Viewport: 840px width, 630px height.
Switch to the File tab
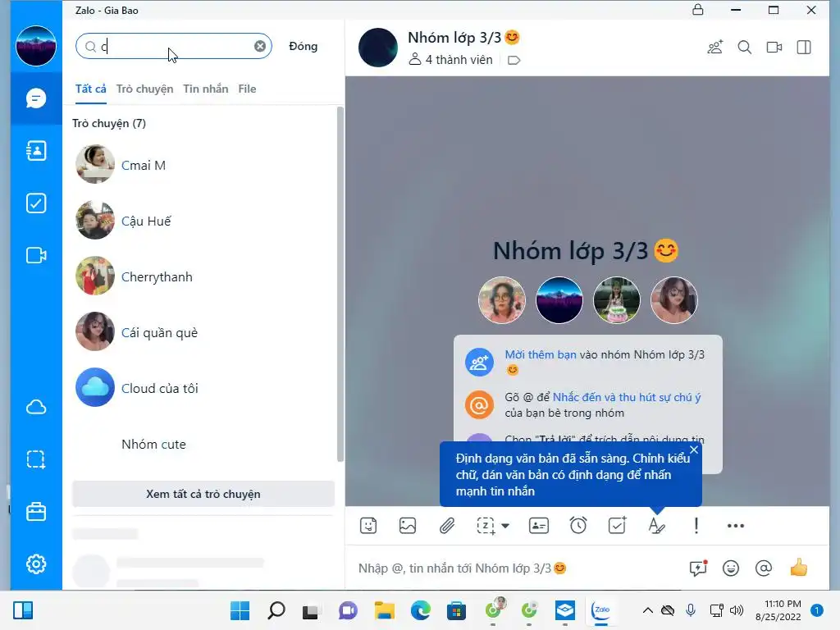(247, 89)
